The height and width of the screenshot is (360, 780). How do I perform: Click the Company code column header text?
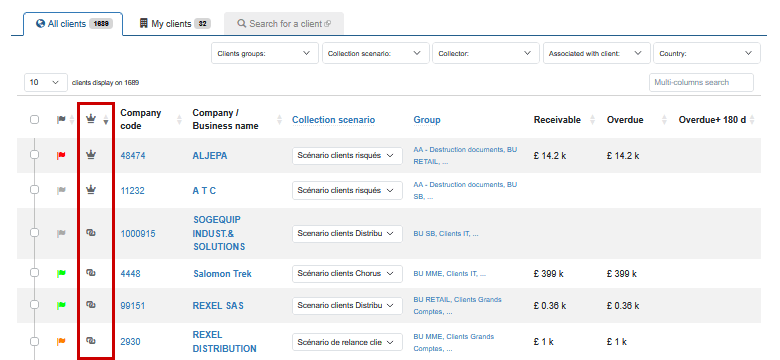[141, 119]
